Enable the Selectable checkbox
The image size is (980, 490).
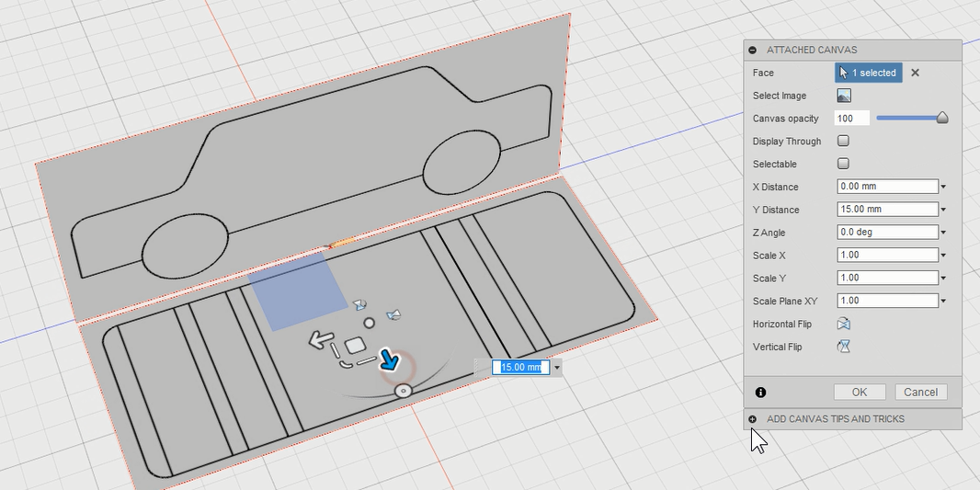coord(843,164)
